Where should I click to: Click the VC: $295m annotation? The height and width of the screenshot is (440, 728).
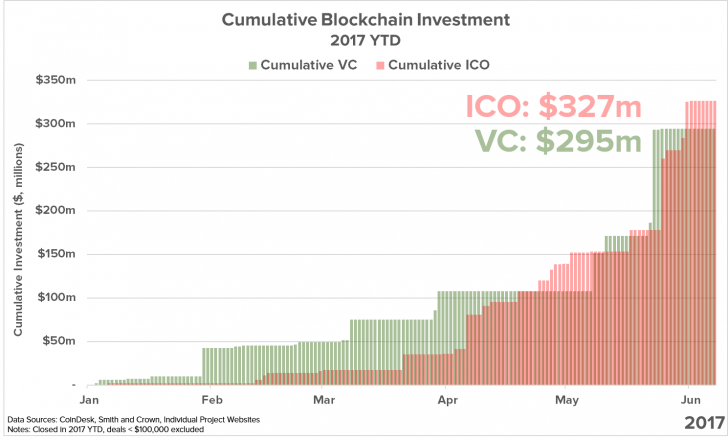pyautogui.click(x=558, y=141)
